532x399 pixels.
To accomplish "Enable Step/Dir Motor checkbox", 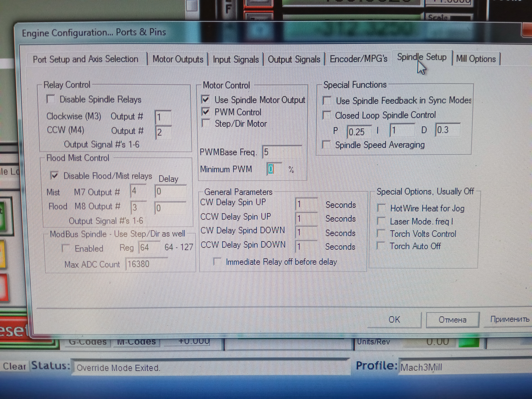I will point(206,123).
